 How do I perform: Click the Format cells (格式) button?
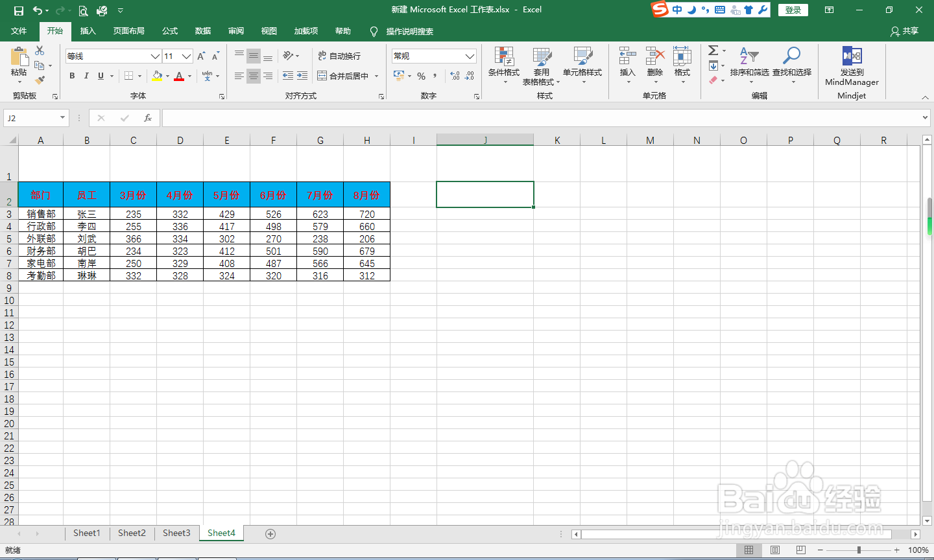pos(682,65)
